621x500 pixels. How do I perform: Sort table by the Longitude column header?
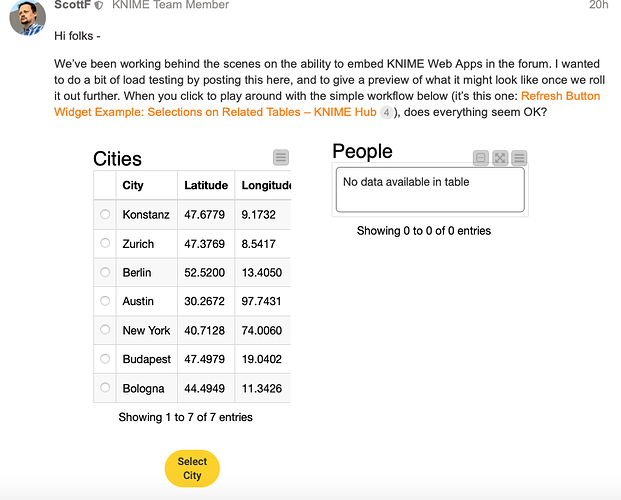pyautogui.click(x=266, y=185)
